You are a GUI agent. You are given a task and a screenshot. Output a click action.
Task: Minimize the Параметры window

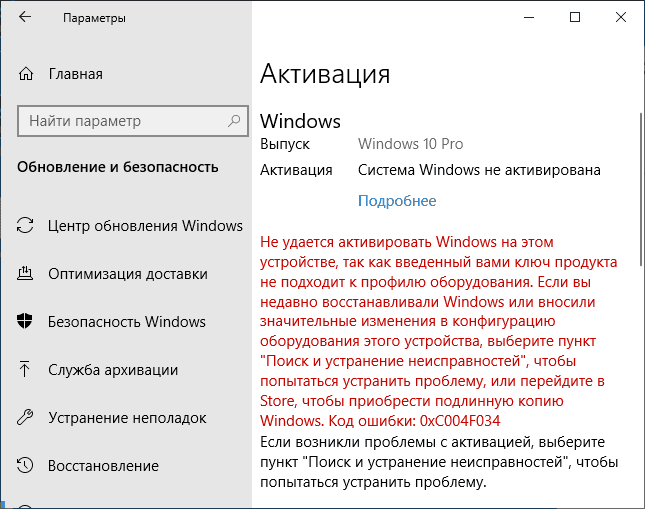coord(529,17)
